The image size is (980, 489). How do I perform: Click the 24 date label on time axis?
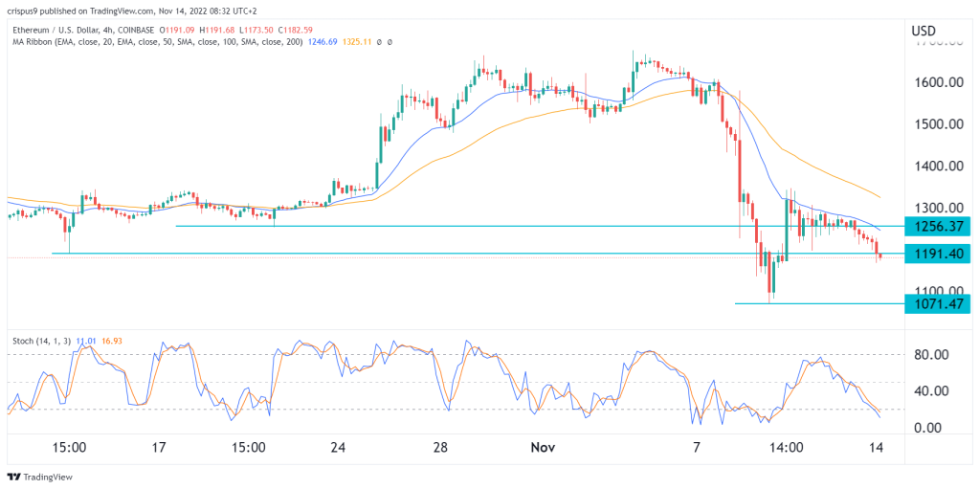tap(338, 448)
